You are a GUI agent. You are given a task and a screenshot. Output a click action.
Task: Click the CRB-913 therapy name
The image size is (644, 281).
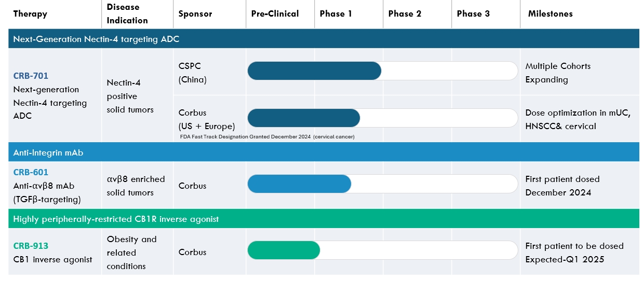(31, 246)
